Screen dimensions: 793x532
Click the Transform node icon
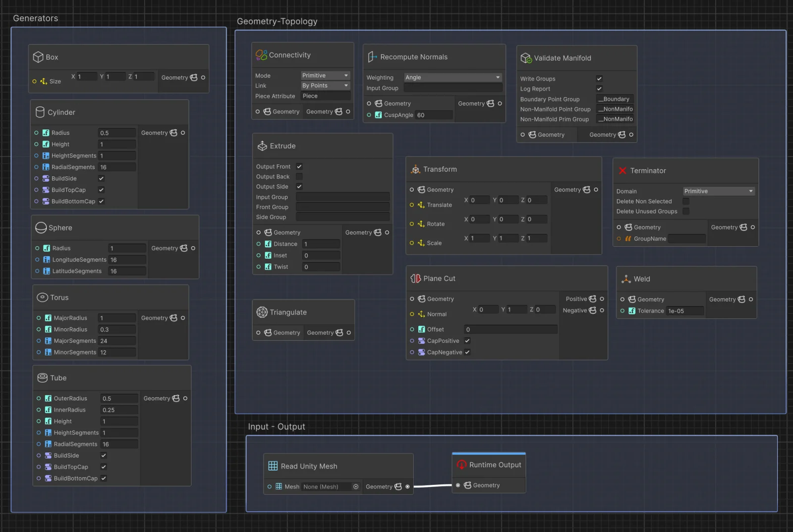tap(415, 169)
